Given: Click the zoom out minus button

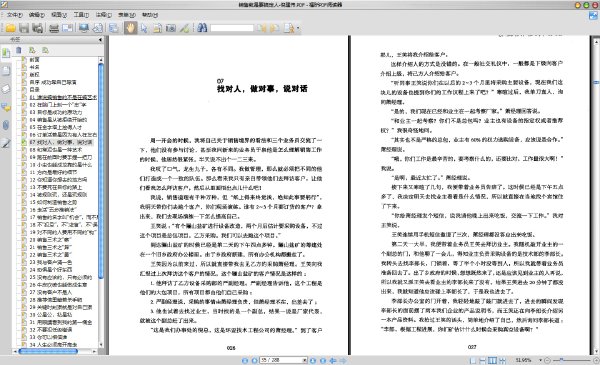Looking at the screenshot, I should (547, 360).
